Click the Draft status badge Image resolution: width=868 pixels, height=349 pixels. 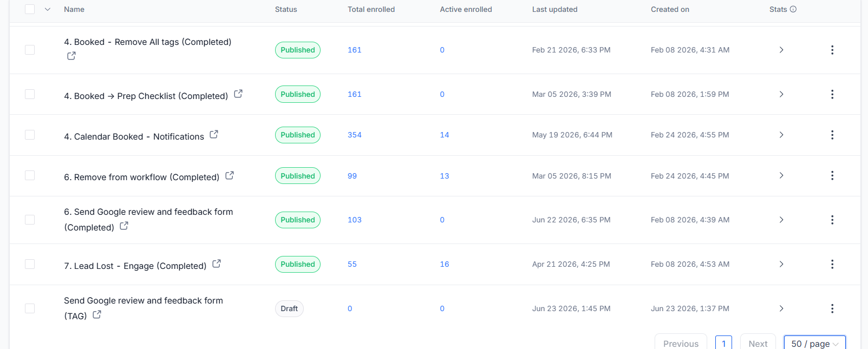click(289, 308)
